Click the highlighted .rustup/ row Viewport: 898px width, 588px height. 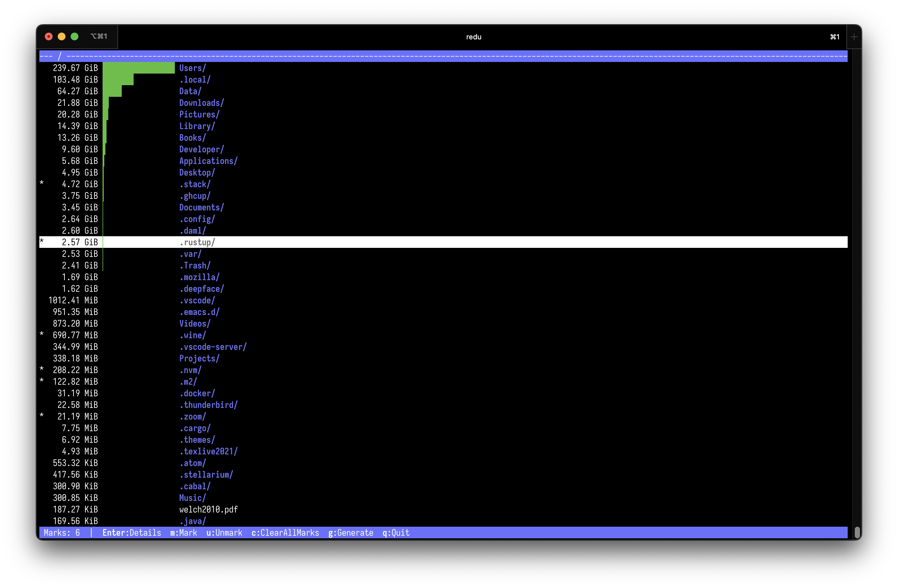point(197,242)
